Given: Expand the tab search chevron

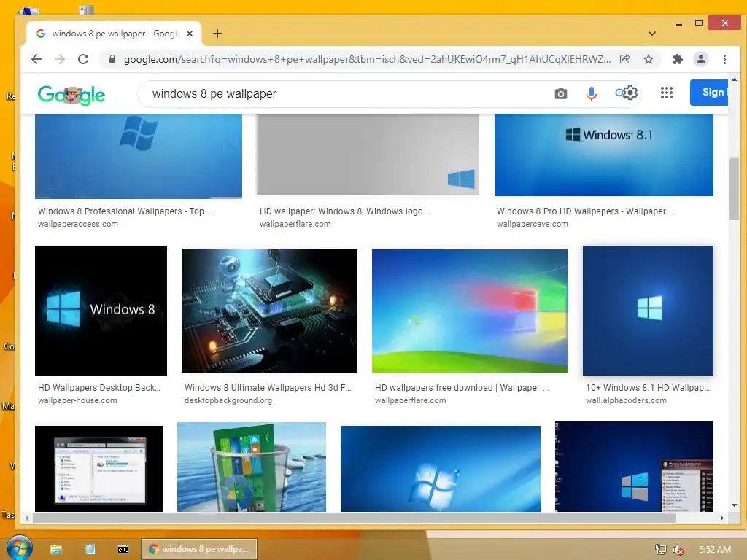Looking at the screenshot, I should click(652, 34).
